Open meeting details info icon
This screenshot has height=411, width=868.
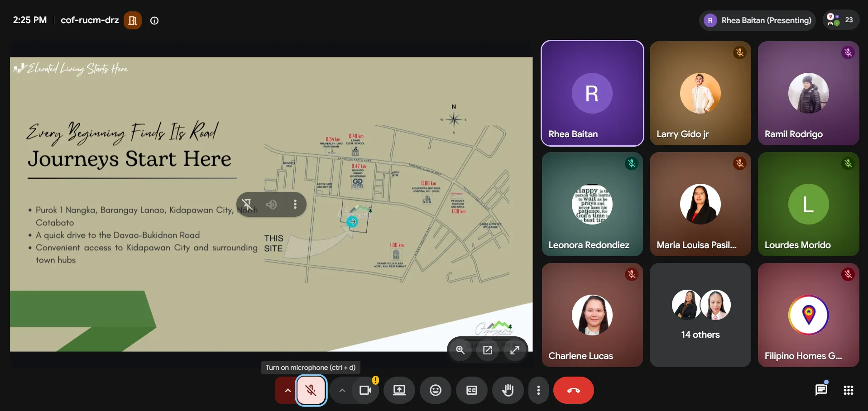pyautogui.click(x=154, y=20)
